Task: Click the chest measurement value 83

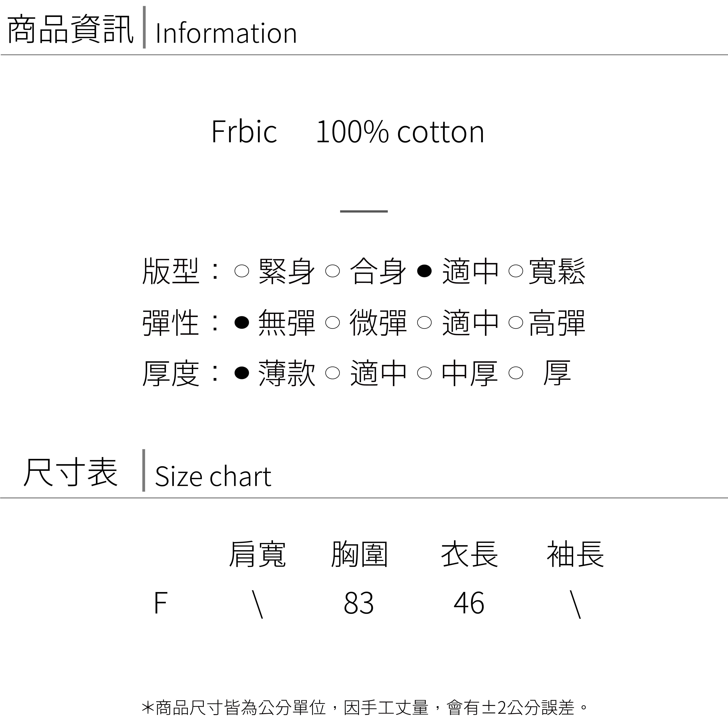Action: (359, 603)
